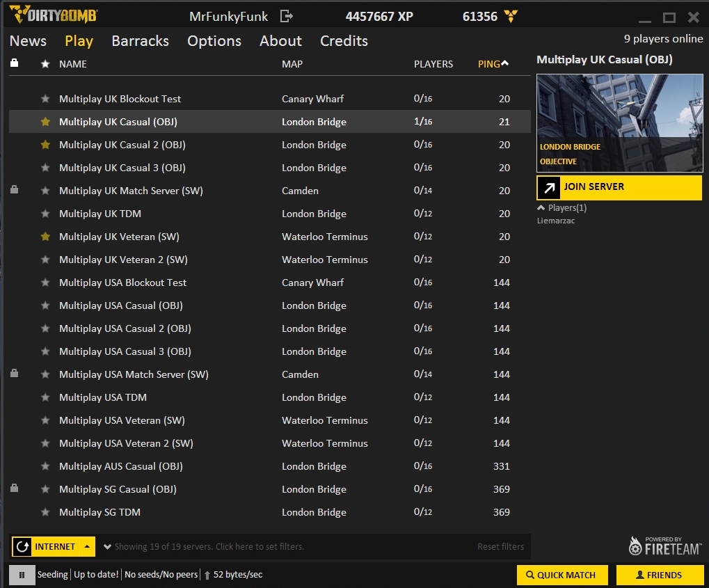Viewport: 709px width, 588px height.
Task: Expand the server filters panel
Action: click(108, 547)
